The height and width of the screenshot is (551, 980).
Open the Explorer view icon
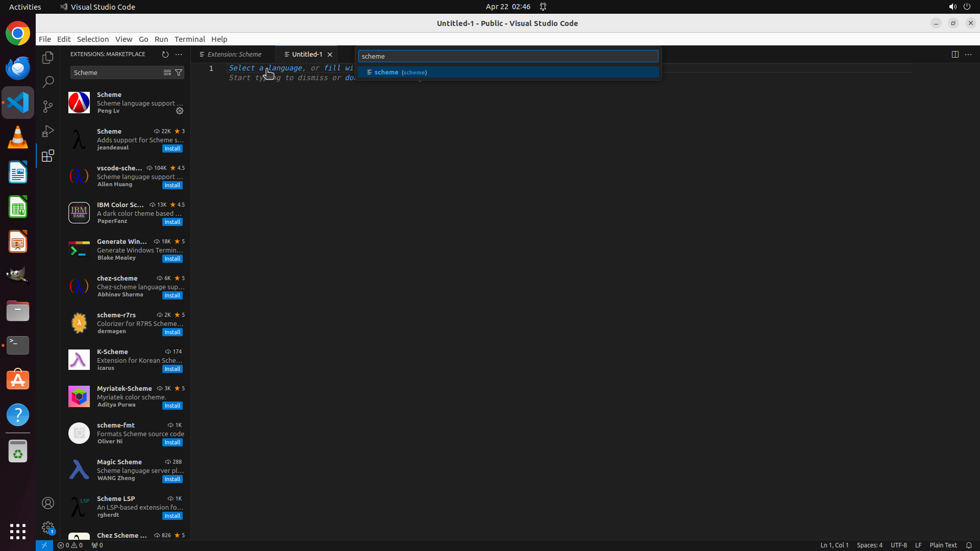(x=48, y=58)
